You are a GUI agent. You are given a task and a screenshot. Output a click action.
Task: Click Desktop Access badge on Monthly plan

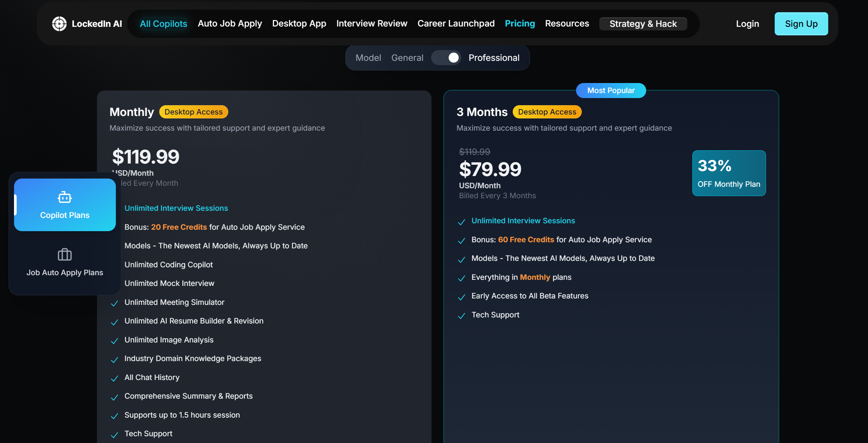(x=194, y=112)
